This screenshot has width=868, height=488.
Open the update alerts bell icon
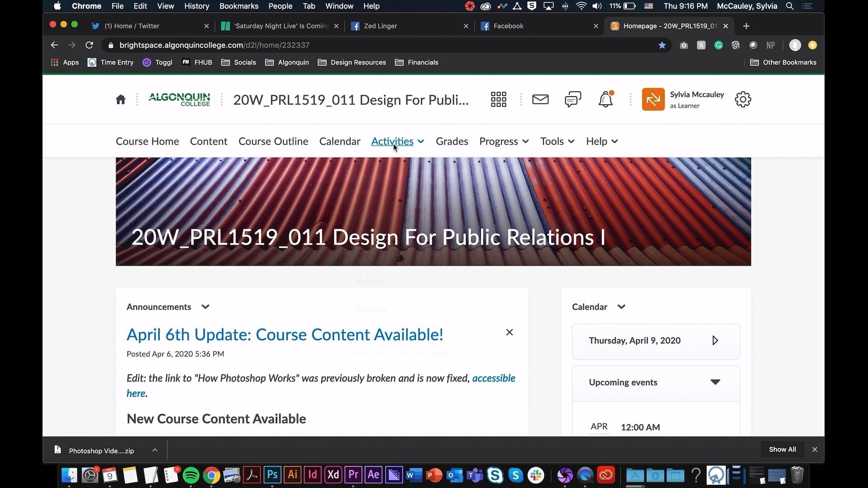click(x=606, y=99)
